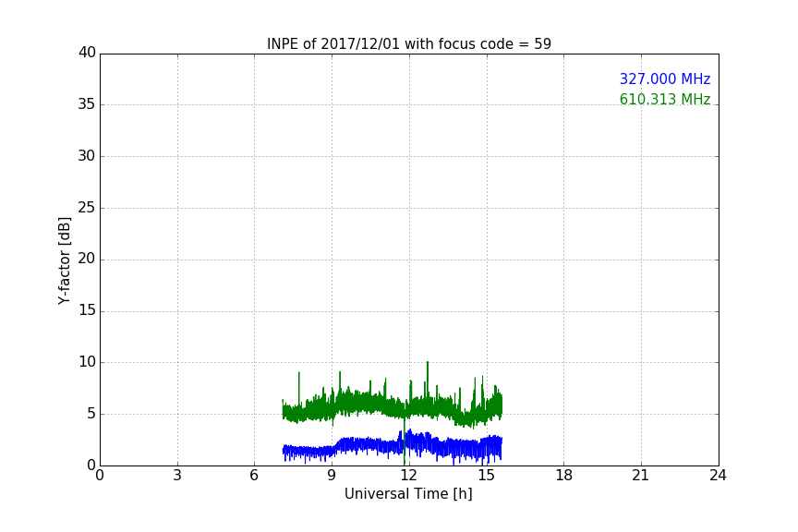Click the x-axis tick label 18
Viewport: 798px width, 532px height.
[563, 476]
